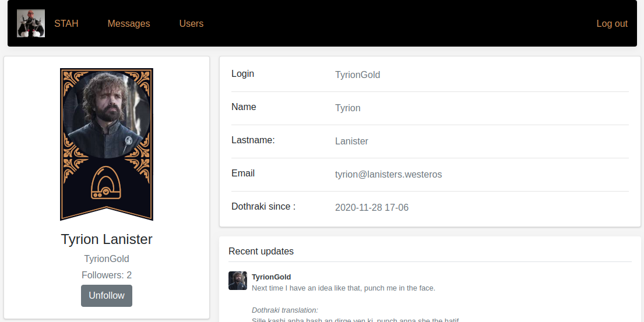The image size is (644, 322).
Task: Click the Name field label
Action: [244, 107]
